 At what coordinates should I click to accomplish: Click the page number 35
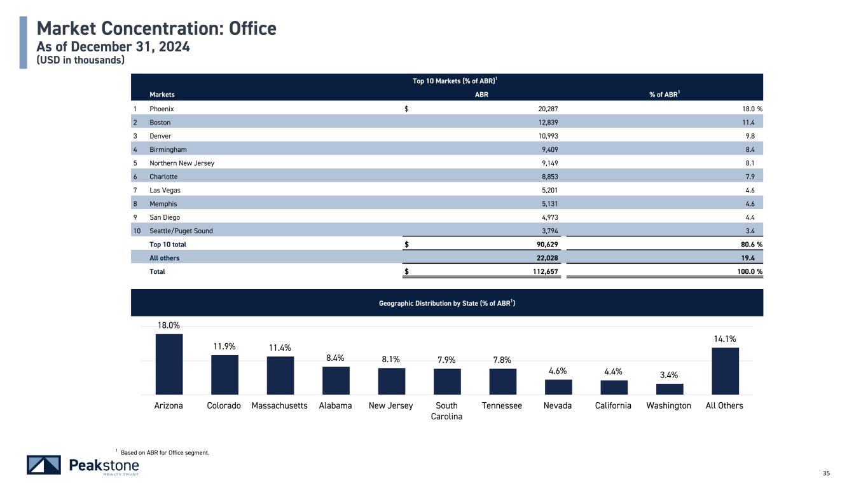pyautogui.click(x=827, y=473)
